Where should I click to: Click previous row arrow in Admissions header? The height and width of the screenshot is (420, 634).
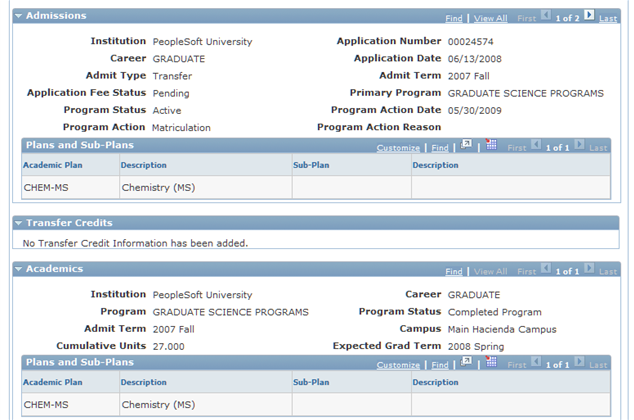click(x=545, y=16)
